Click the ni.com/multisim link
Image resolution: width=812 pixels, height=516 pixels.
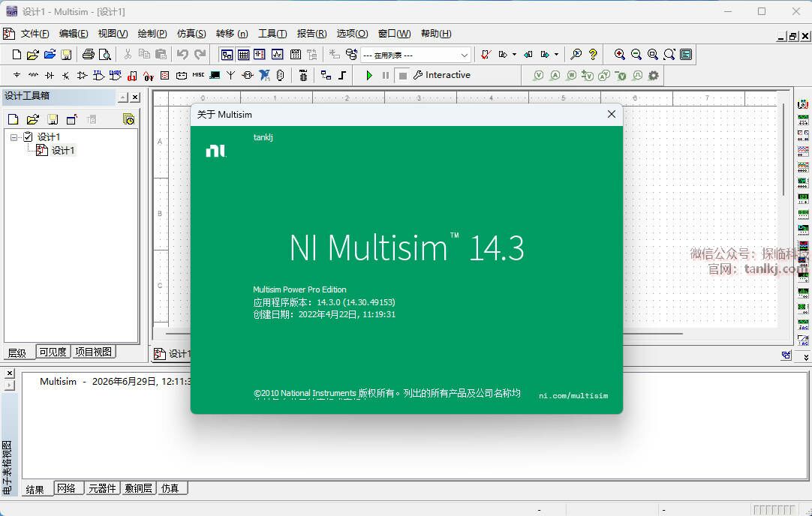573,395
